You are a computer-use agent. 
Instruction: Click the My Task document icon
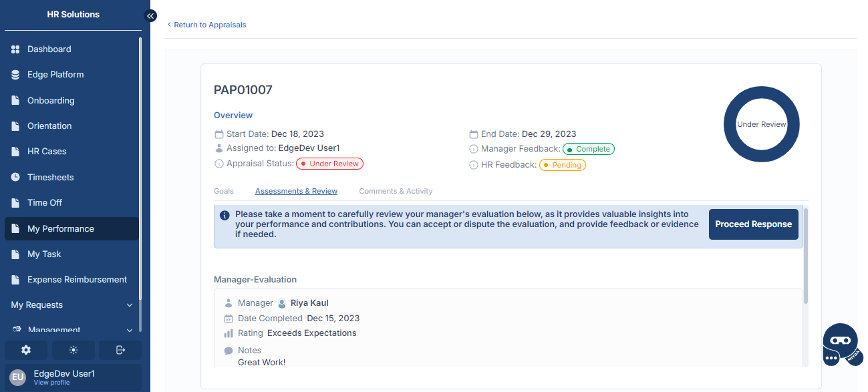(15, 254)
